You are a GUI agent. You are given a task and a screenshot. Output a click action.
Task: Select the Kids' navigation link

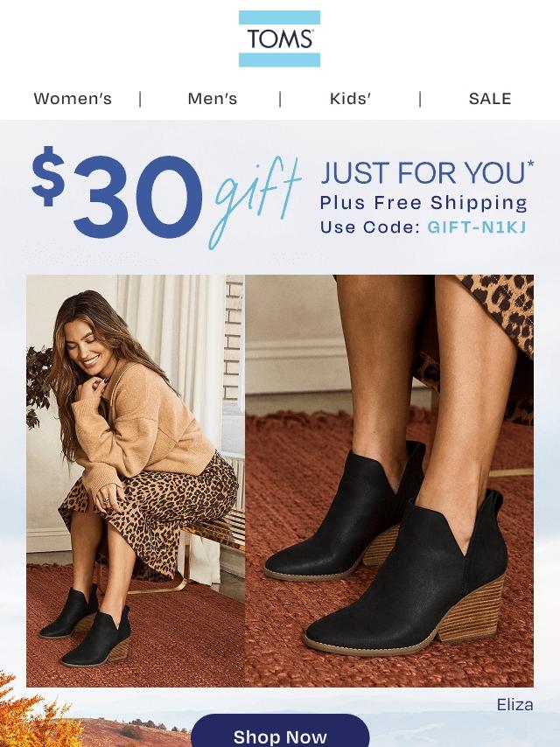pyautogui.click(x=350, y=99)
